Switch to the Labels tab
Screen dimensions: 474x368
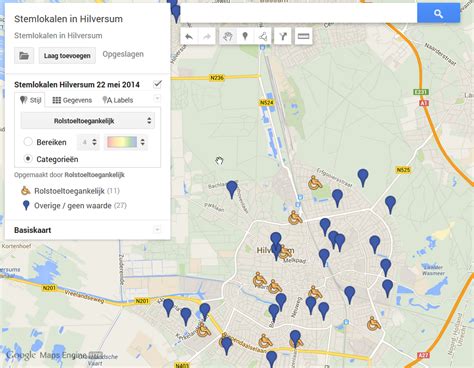coord(118,100)
